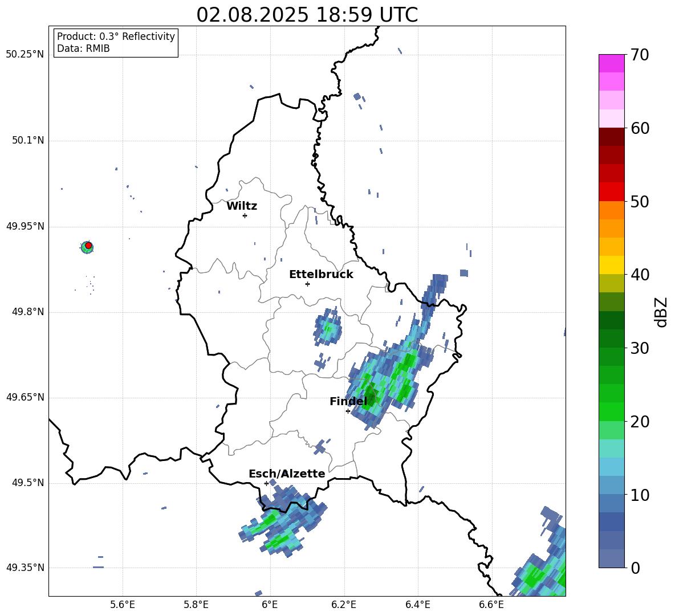675x616 pixels.
Task: Click the Ettelbruck cross marker
Action: 307,284
